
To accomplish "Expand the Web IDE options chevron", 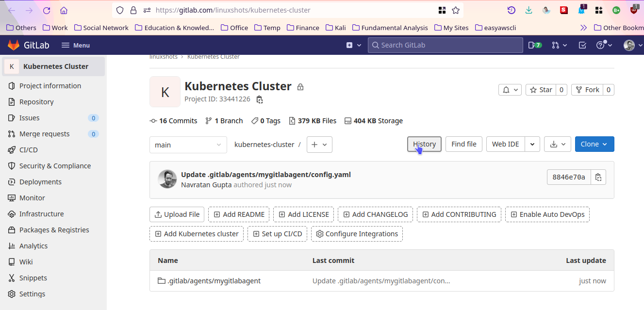I will tap(532, 144).
